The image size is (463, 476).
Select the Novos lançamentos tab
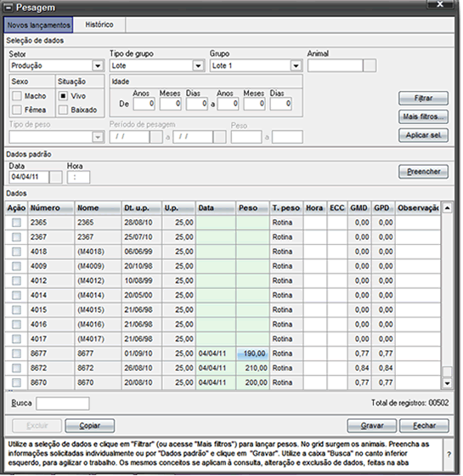pyautogui.click(x=38, y=25)
